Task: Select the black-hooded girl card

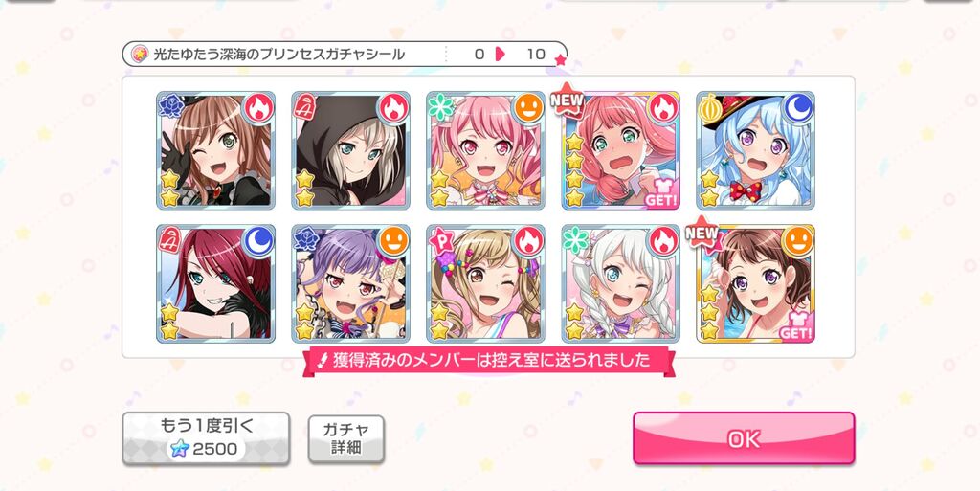Action: 350,150
